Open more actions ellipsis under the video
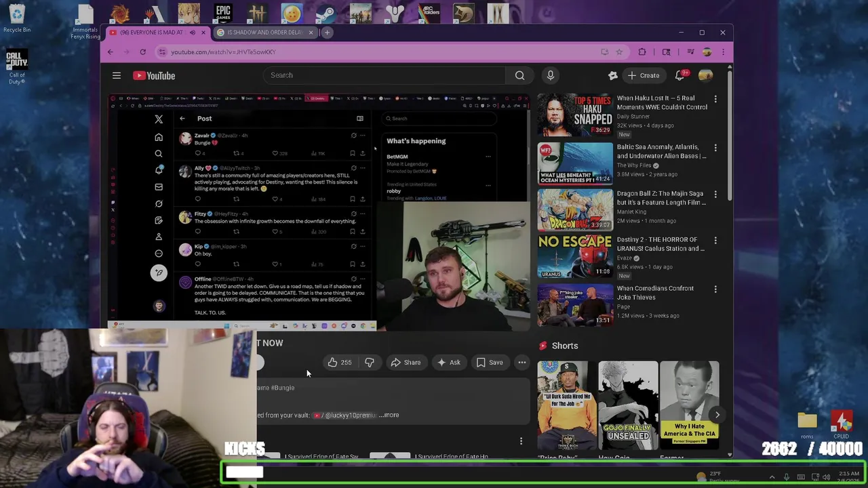 point(521,363)
